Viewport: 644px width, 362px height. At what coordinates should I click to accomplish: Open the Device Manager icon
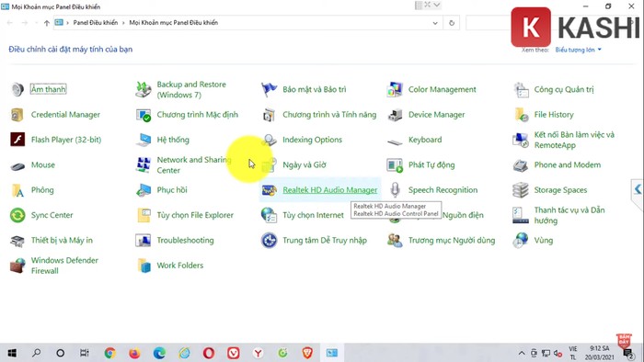[x=395, y=115]
